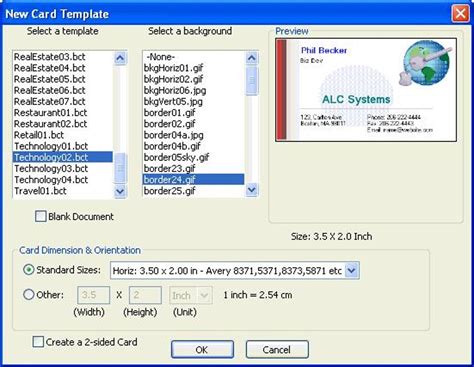Select RealEstate07.bct template
The height and width of the screenshot is (367, 474).
click(x=63, y=102)
